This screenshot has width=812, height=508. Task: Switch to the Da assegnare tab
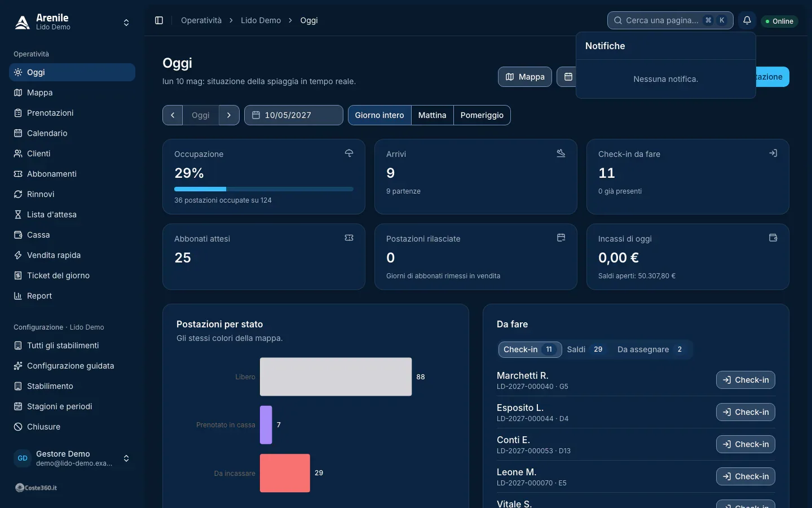pyautogui.click(x=651, y=349)
